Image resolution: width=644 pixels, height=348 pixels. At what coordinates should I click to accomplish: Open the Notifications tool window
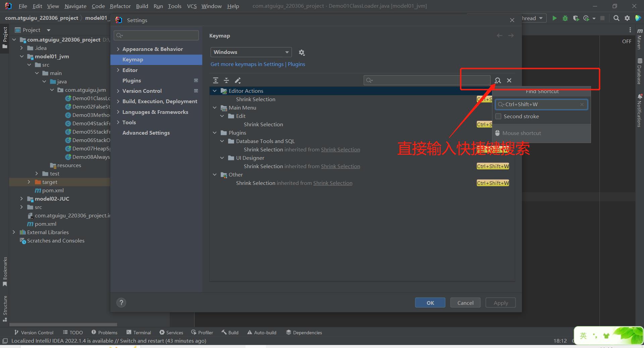pyautogui.click(x=640, y=111)
